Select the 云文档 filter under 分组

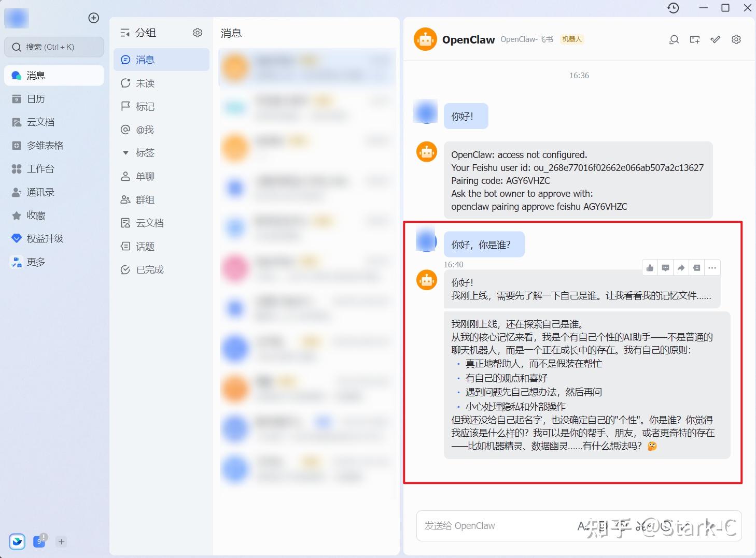pos(161,223)
